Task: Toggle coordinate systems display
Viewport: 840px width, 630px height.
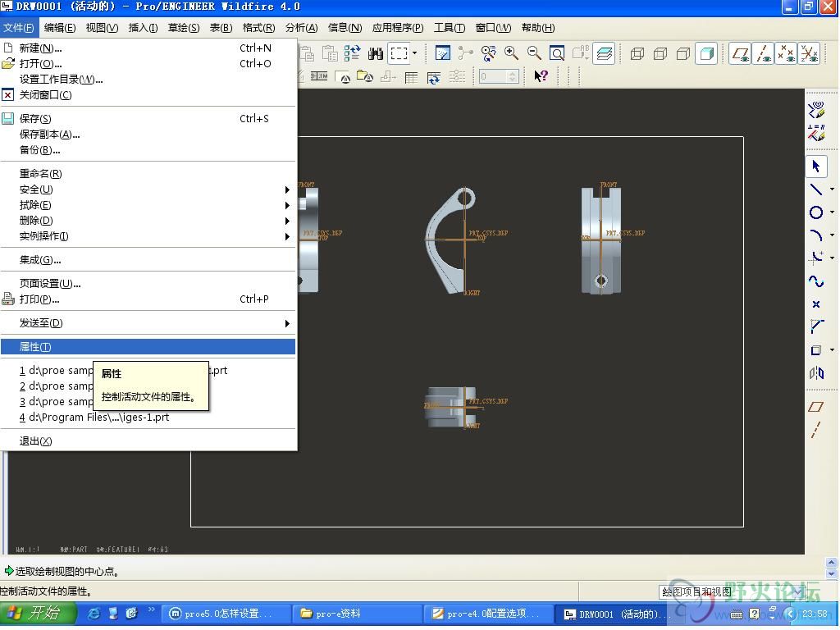Action: (x=810, y=54)
